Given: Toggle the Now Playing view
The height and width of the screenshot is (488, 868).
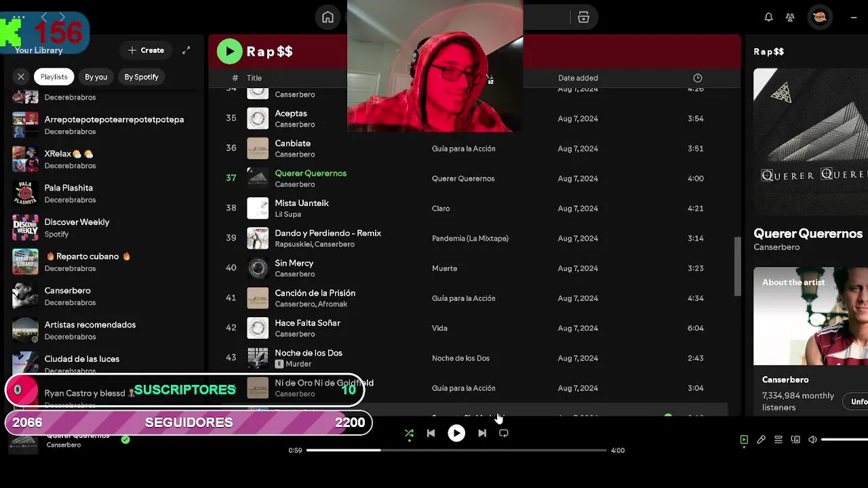Looking at the screenshot, I should (744, 440).
